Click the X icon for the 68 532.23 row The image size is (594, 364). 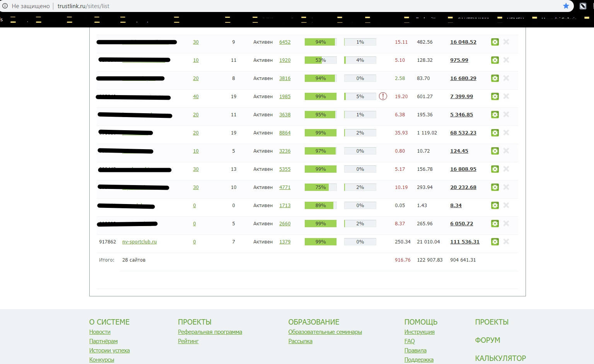[x=506, y=132]
